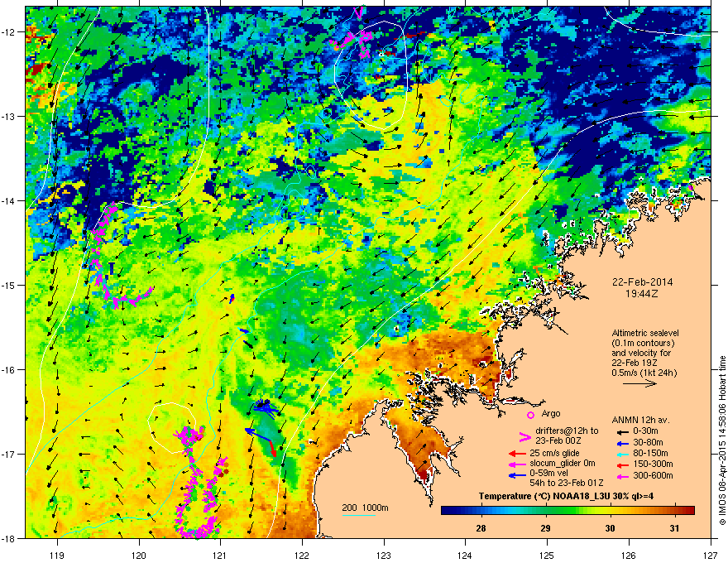Click the red 150-300m ANMN arrow symbol
Screen dimensions: 728x563
pyautogui.click(x=621, y=464)
